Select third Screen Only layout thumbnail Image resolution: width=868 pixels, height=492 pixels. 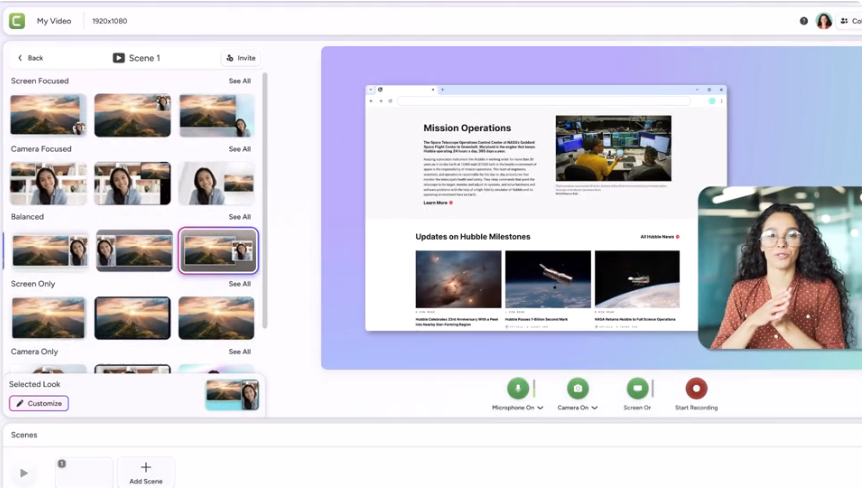217,318
